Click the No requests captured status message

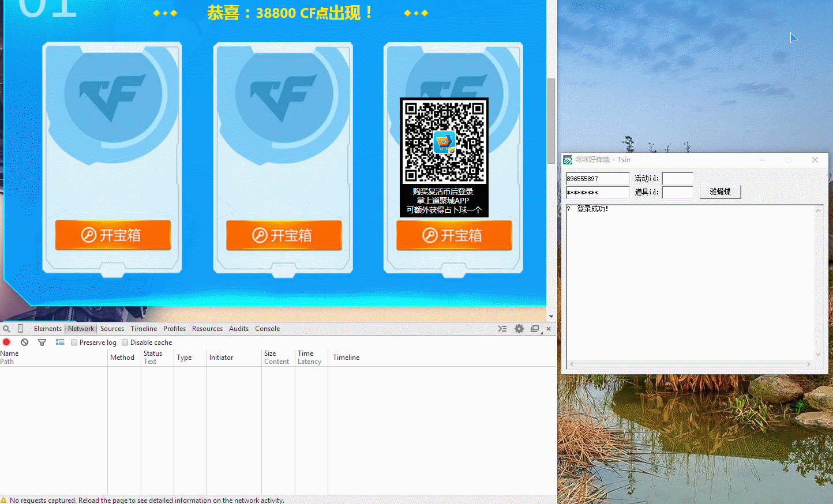click(x=147, y=500)
